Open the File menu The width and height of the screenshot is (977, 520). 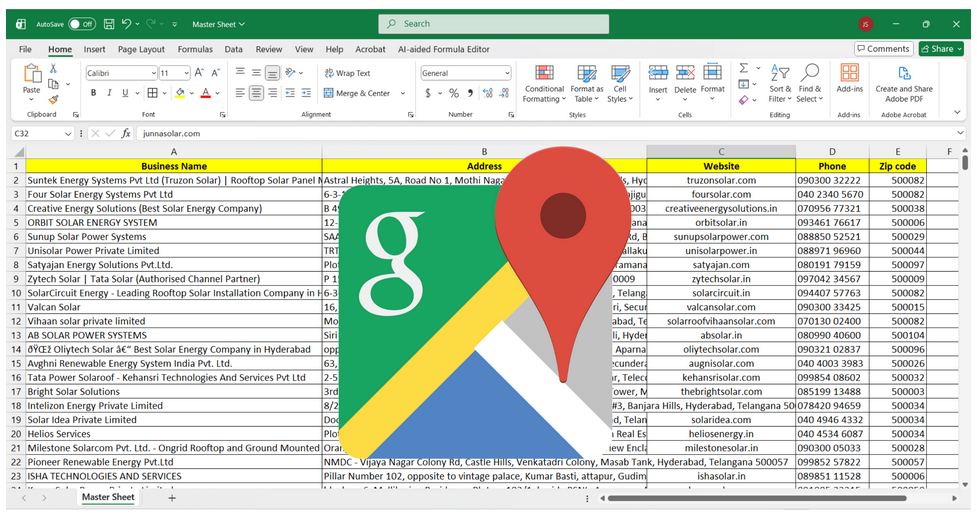[x=26, y=49]
